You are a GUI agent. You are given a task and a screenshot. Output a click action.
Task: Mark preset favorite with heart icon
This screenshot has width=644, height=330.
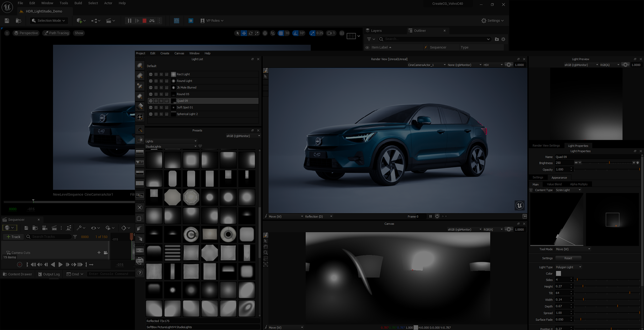(x=200, y=146)
